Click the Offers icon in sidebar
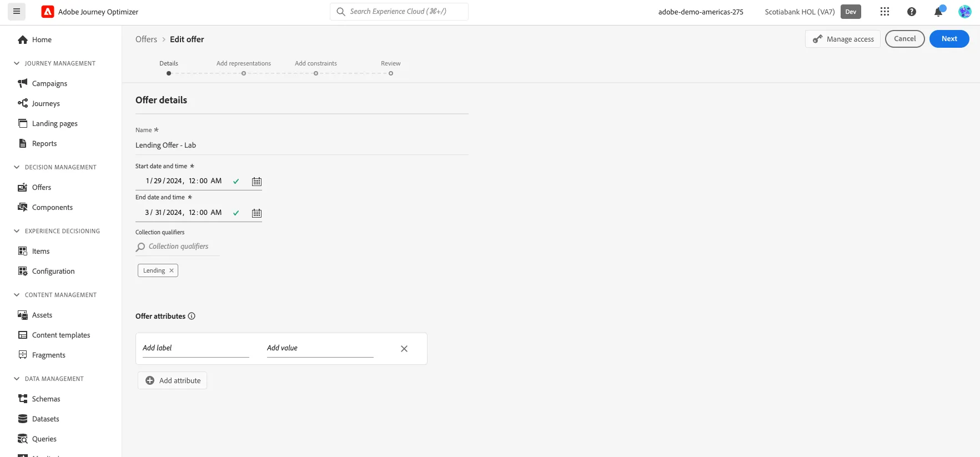 (x=23, y=187)
